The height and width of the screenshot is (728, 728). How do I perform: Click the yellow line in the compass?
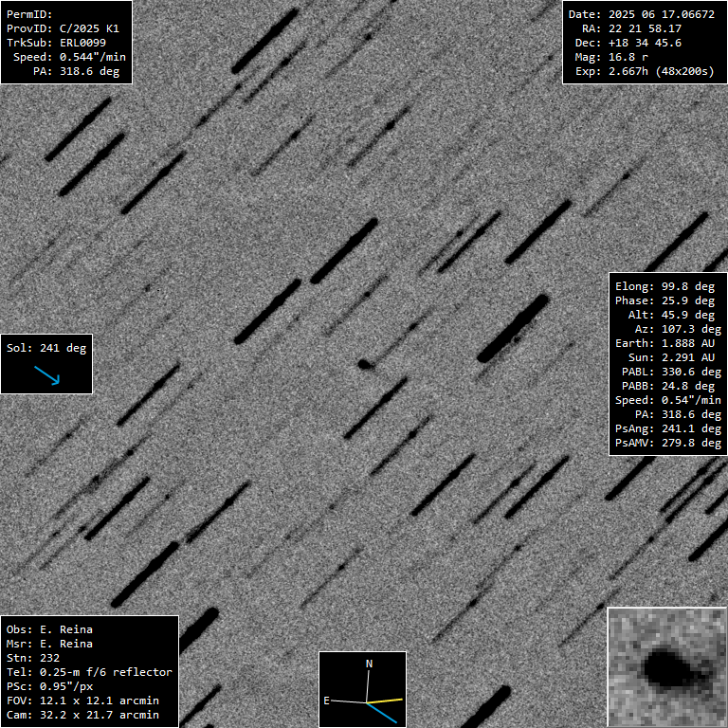[385, 701]
